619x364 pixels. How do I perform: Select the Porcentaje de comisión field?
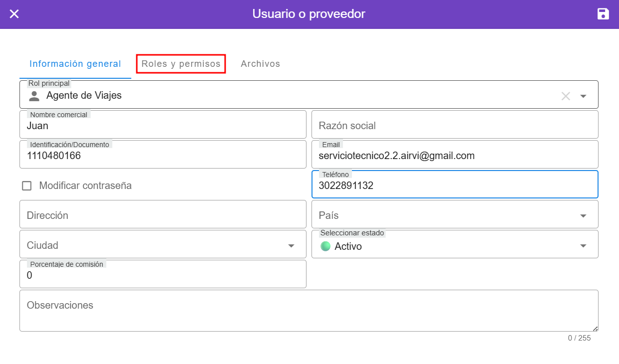162,275
